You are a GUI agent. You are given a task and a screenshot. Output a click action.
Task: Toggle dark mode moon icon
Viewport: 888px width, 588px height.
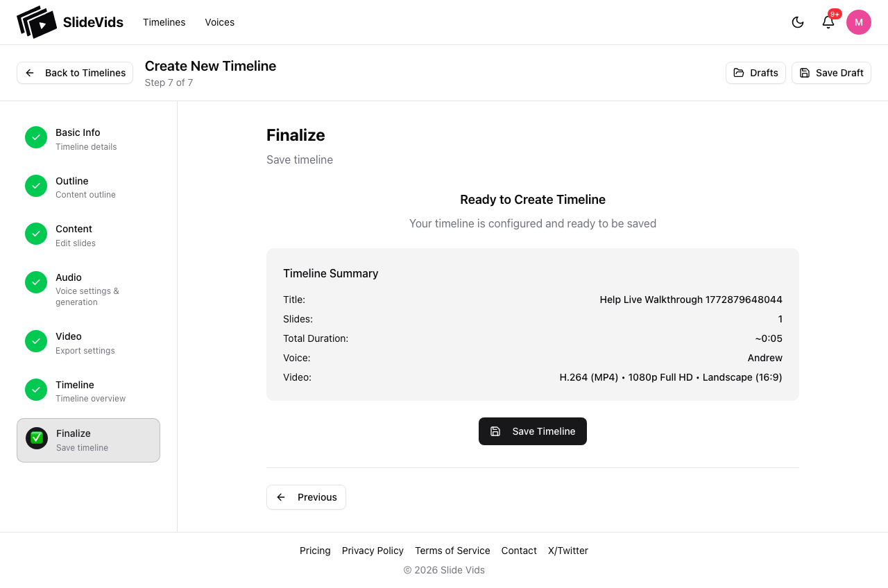(x=798, y=22)
